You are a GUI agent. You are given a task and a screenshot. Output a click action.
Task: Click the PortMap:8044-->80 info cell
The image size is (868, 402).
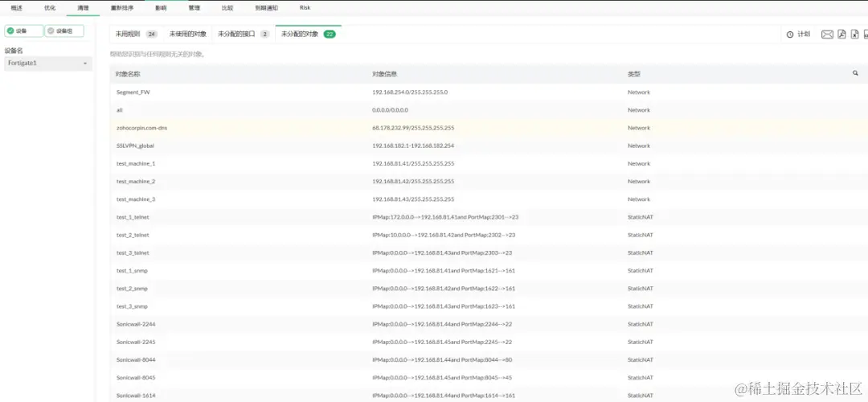click(x=442, y=360)
